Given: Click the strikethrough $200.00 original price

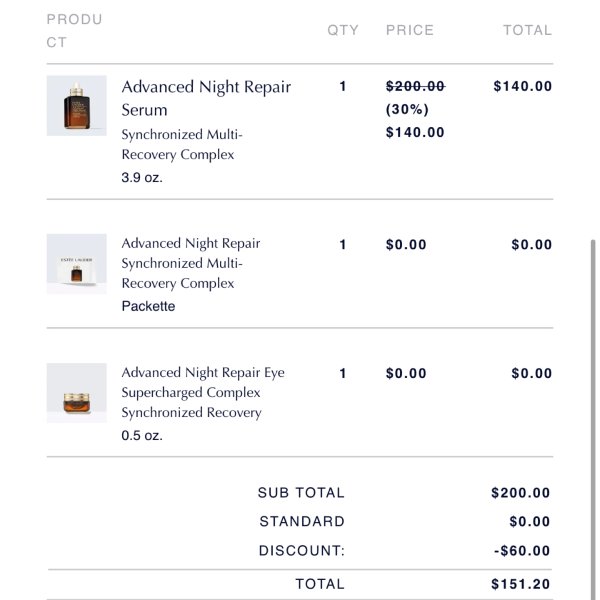Looking at the screenshot, I should coord(415,86).
